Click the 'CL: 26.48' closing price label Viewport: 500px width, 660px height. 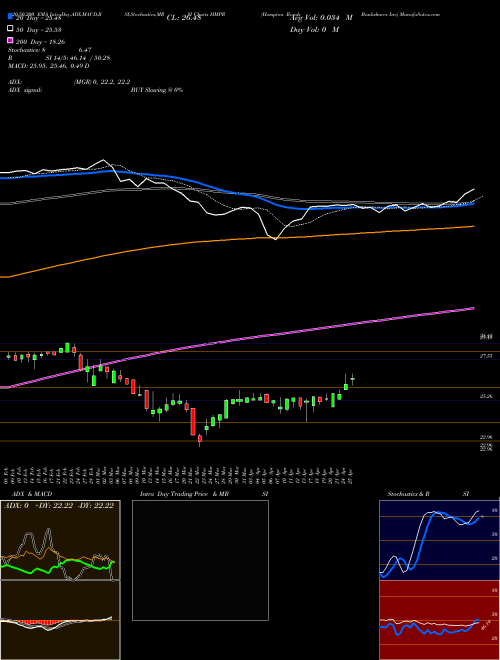[x=184, y=18]
